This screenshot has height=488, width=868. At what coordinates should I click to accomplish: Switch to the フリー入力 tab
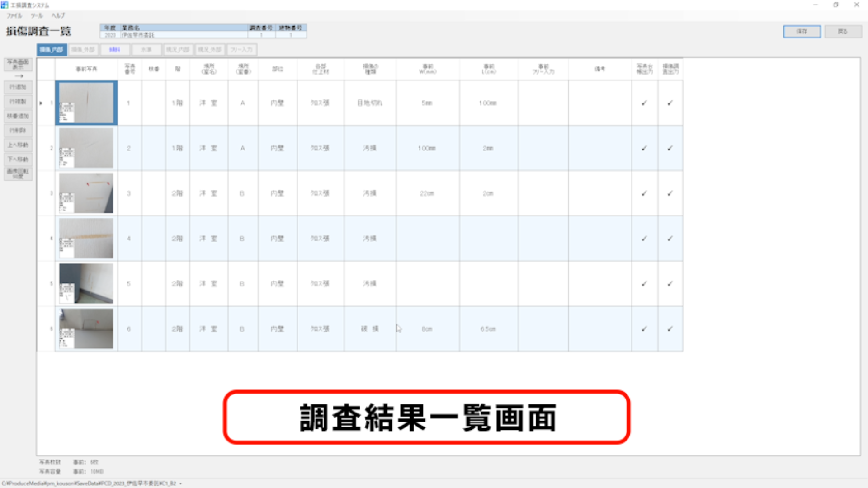pos(241,49)
